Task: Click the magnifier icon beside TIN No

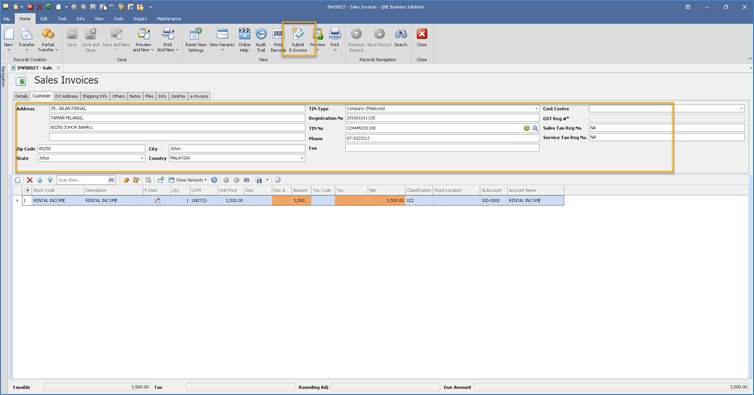Action: coord(535,128)
